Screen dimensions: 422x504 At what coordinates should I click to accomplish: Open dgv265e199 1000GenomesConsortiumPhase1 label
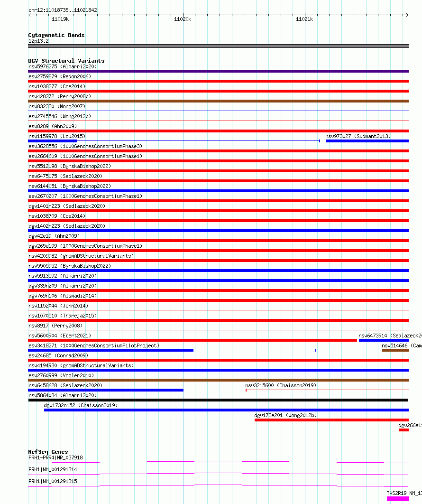coord(85,246)
